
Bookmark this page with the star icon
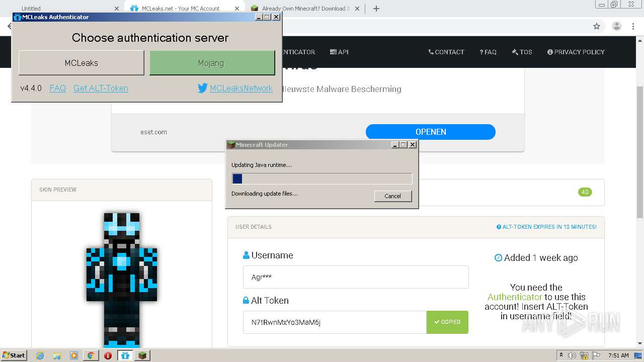(x=597, y=26)
